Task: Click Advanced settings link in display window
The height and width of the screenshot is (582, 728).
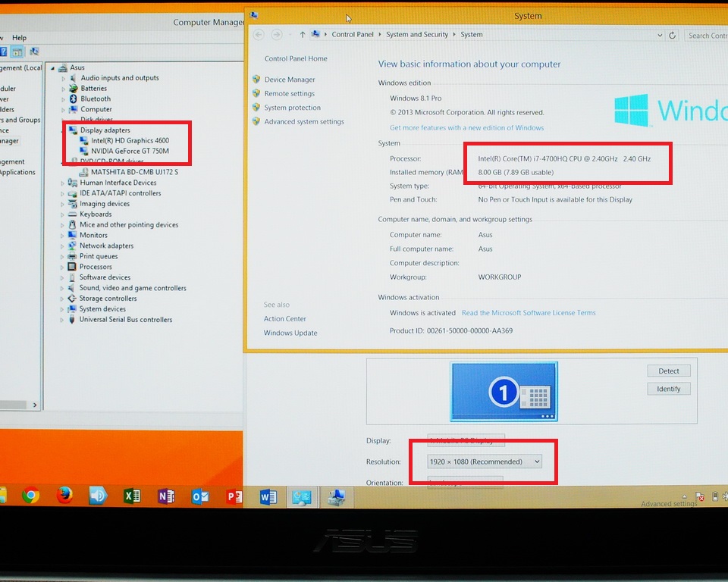Action: pos(669,504)
